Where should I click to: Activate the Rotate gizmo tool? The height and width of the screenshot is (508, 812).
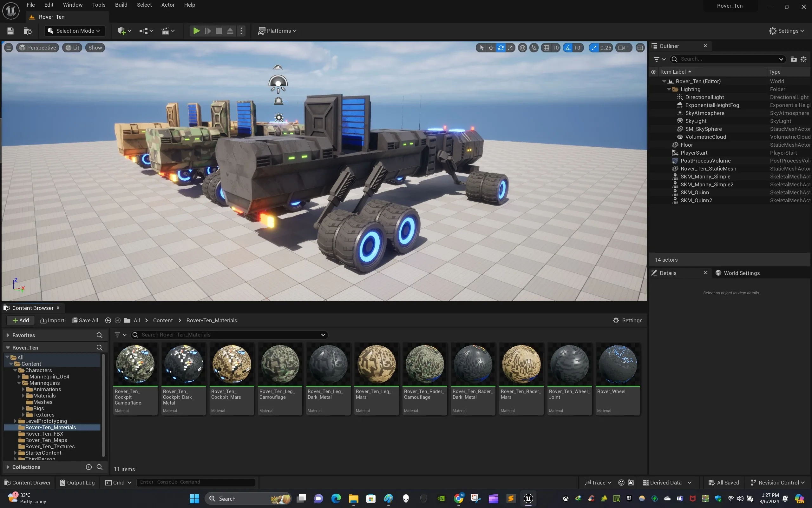pos(501,48)
